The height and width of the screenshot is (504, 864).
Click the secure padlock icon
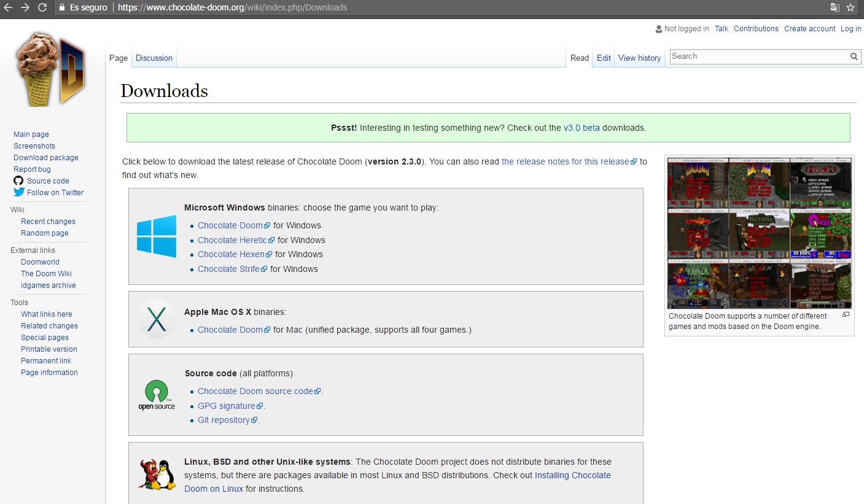62,7
